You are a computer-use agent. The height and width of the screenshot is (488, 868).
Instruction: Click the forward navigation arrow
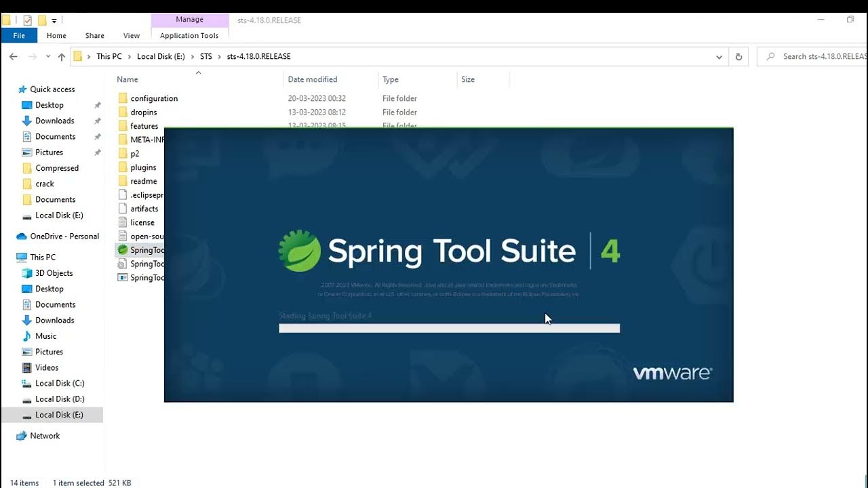pos(33,57)
